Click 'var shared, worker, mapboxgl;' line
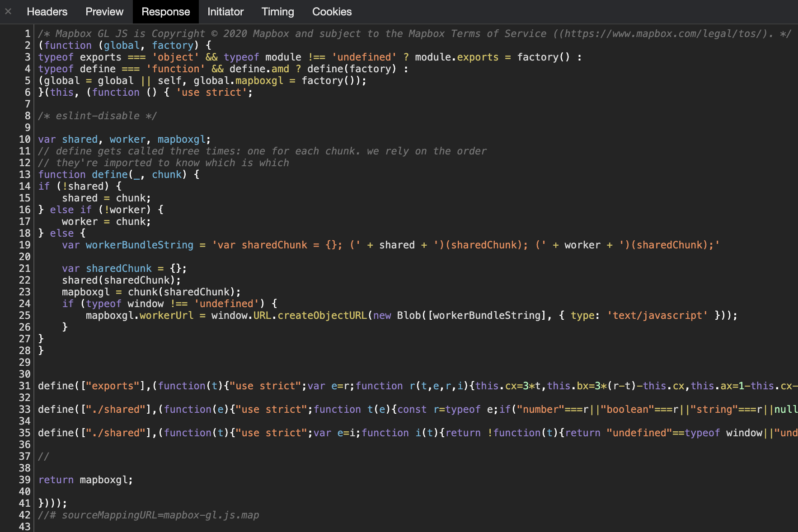The image size is (798, 532). [x=124, y=140]
